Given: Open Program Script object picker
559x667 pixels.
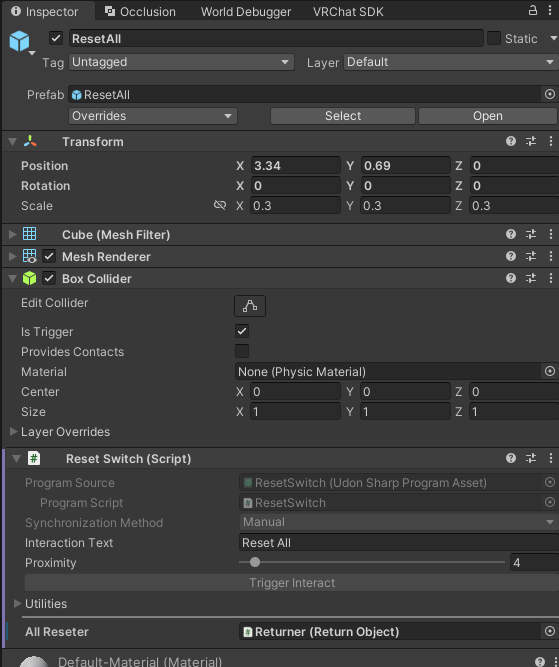Looking at the screenshot, I should point(550,502).
